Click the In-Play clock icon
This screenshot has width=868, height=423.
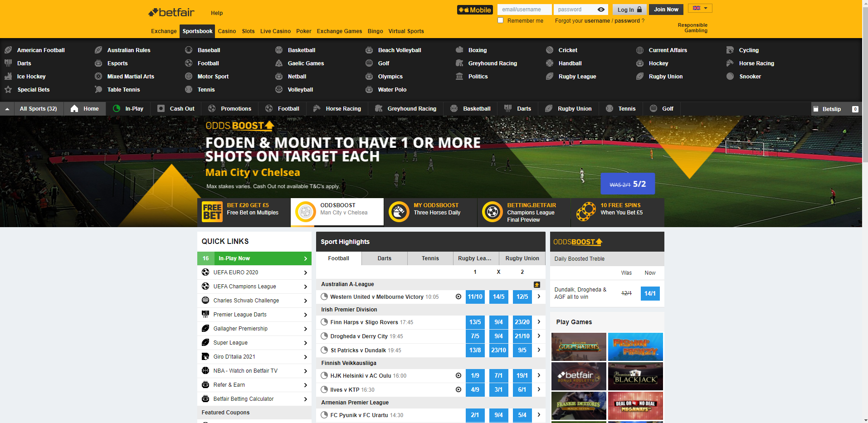pos(117,109)
